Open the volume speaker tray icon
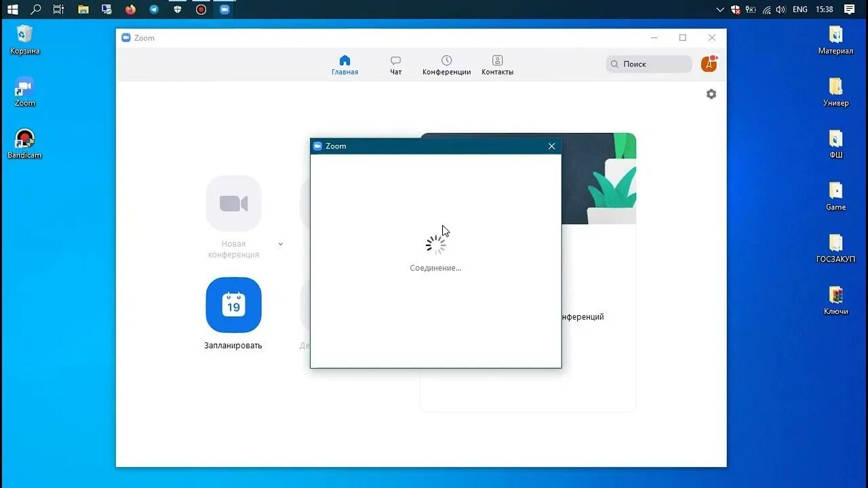This screenshot has height=488, width=868. 781,9
